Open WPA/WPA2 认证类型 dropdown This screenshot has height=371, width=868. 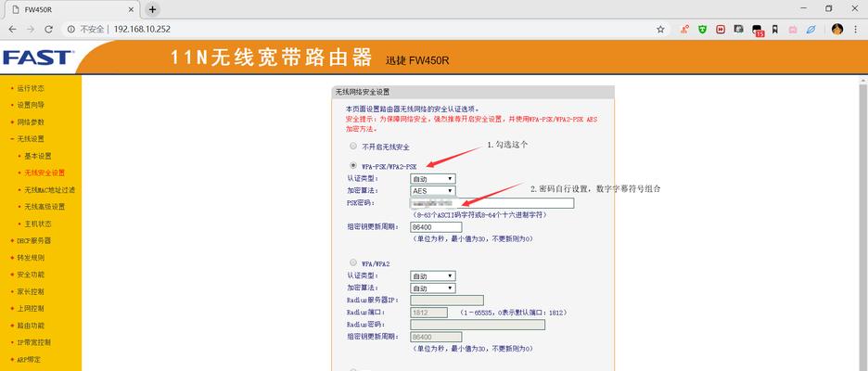coord(433,275)
